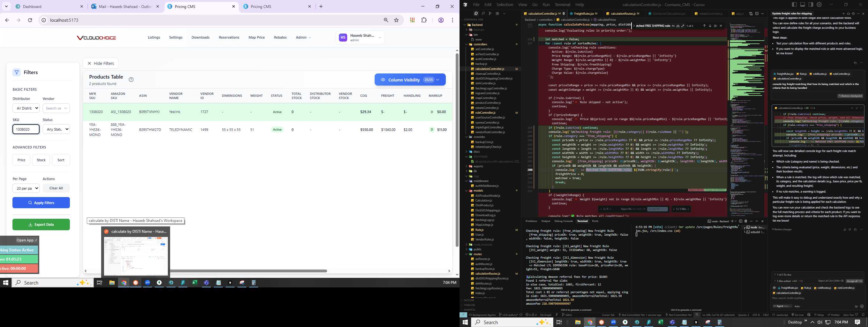Screen dimensions: 868x327
Task: Open the Column Visibility dropdown
Action: point(410,80)
